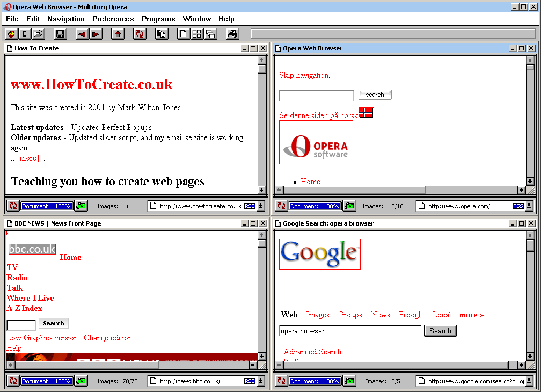The width and height of the screenshot is (541, 392).
Task: Toggle image loading in BBC NEWS window
Action: pos(82,381)
